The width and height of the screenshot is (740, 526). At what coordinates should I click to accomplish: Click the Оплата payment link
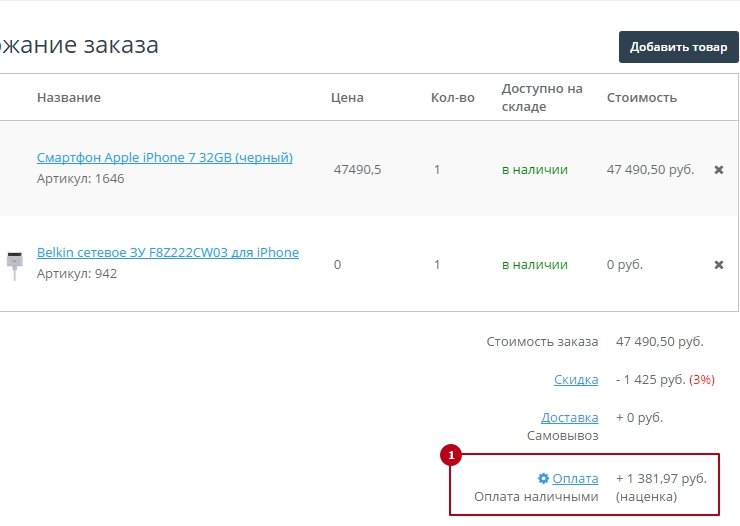[575, 479]
